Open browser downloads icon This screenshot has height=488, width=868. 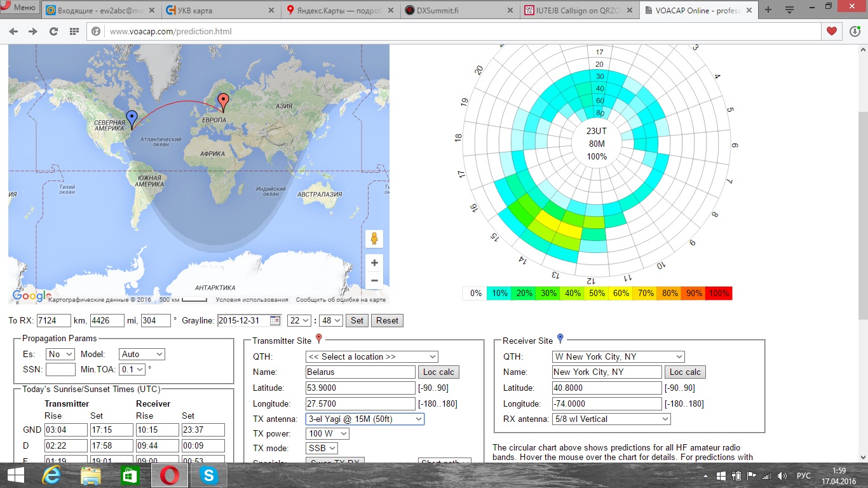click(855, 31)
